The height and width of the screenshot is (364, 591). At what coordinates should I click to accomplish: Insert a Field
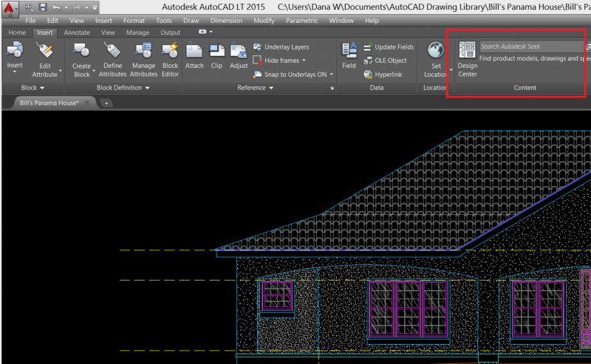pos(349,55)
